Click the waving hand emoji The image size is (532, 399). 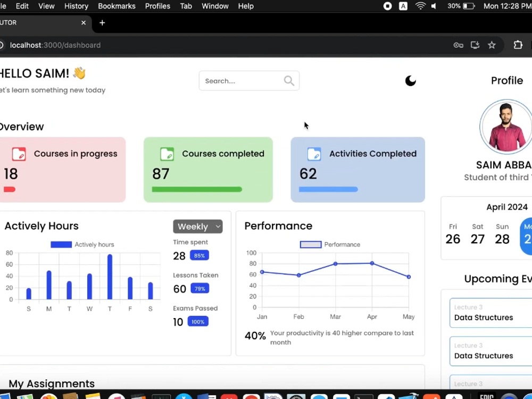(x=79, y=73)
